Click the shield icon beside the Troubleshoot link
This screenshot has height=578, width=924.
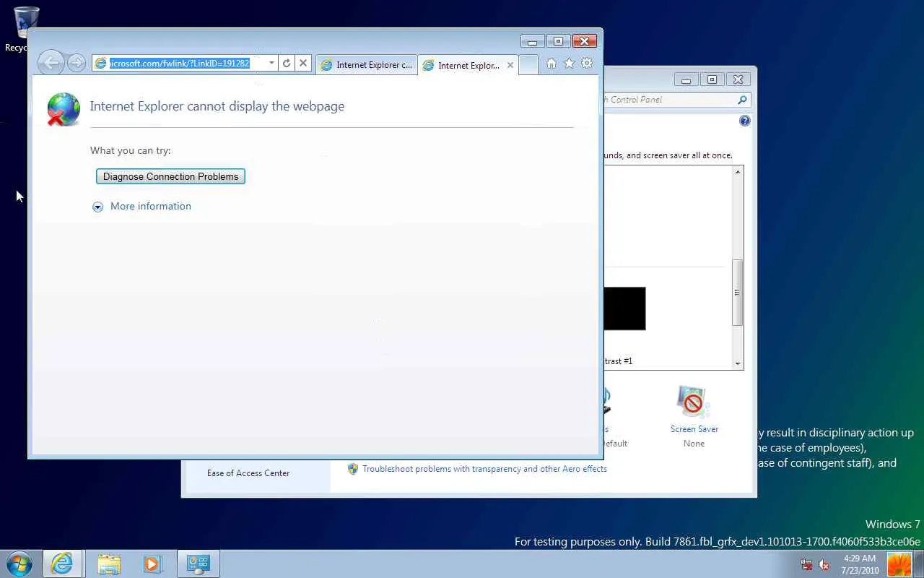[353, 469]
